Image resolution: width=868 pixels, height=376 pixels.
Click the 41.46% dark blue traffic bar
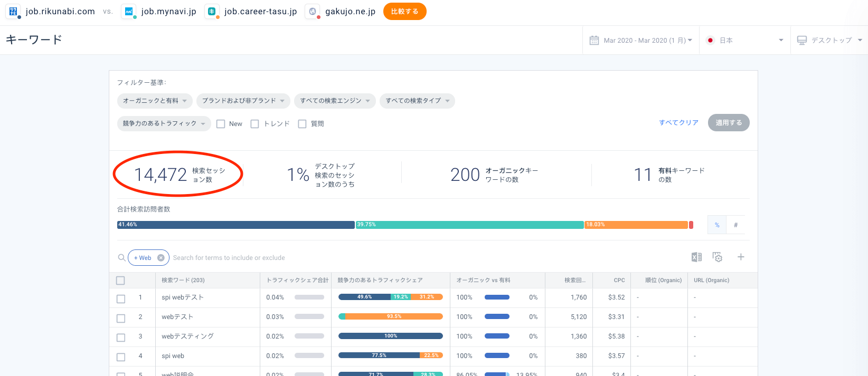click(x=235, y=225)
